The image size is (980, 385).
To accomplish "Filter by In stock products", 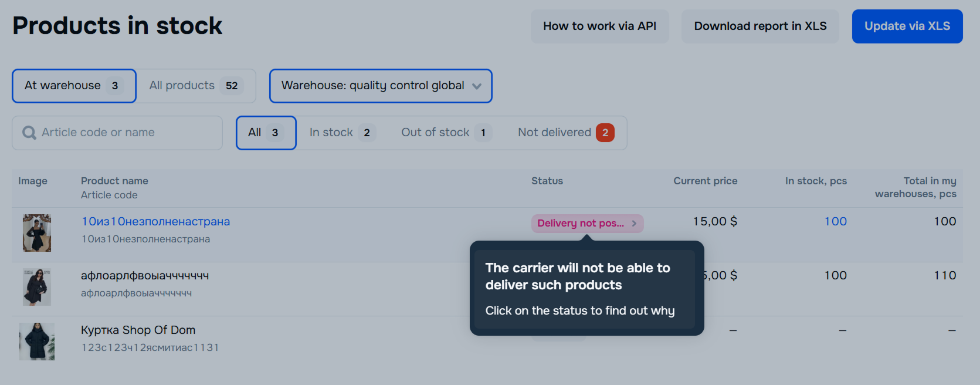I will [342, 133].
